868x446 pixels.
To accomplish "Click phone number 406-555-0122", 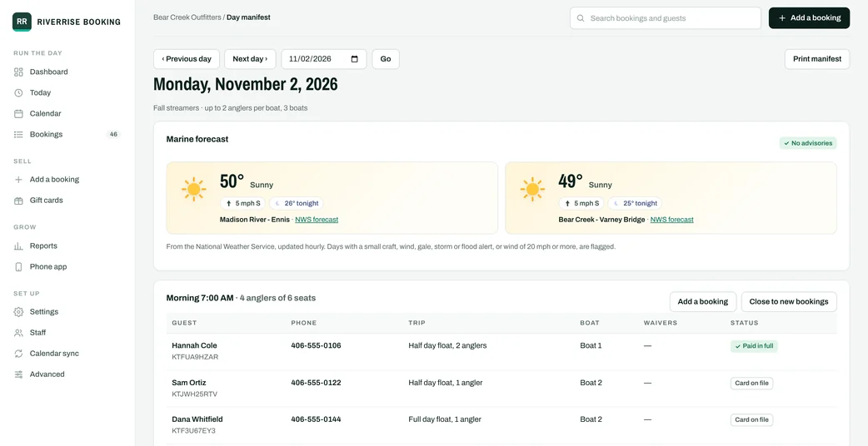I will pos(316,383).
